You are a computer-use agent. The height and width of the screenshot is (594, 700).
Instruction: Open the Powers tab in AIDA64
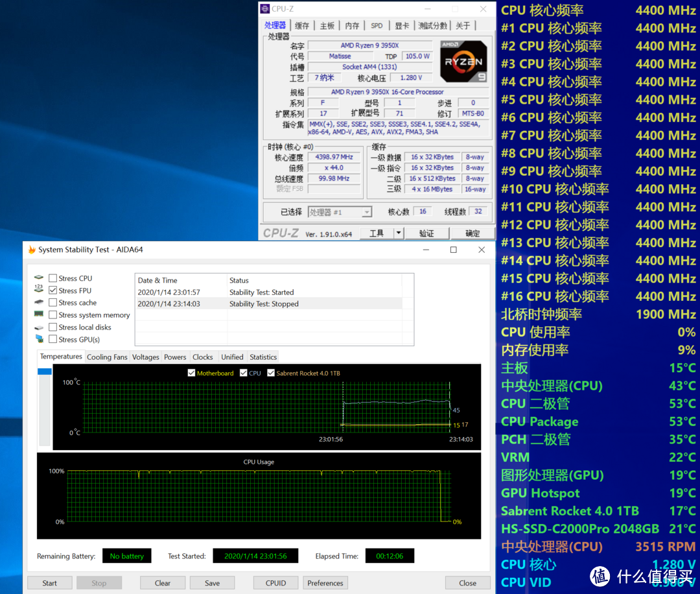click(x=175, y=357)
